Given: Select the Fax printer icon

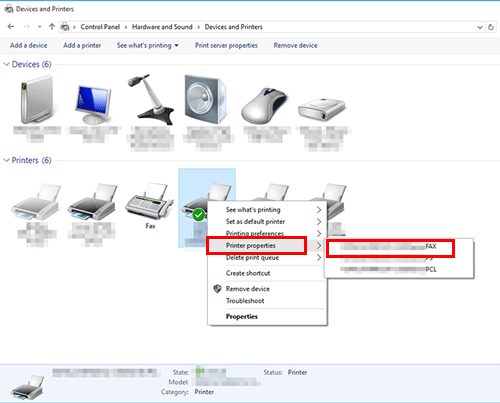Looking at the screenshot, I should [149, 200].
